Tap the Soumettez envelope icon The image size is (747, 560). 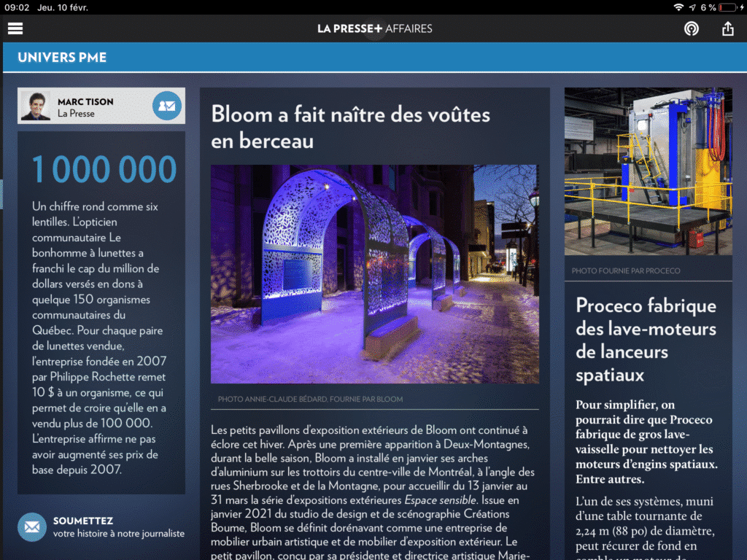pyautogui.click(x=32, y=526)
